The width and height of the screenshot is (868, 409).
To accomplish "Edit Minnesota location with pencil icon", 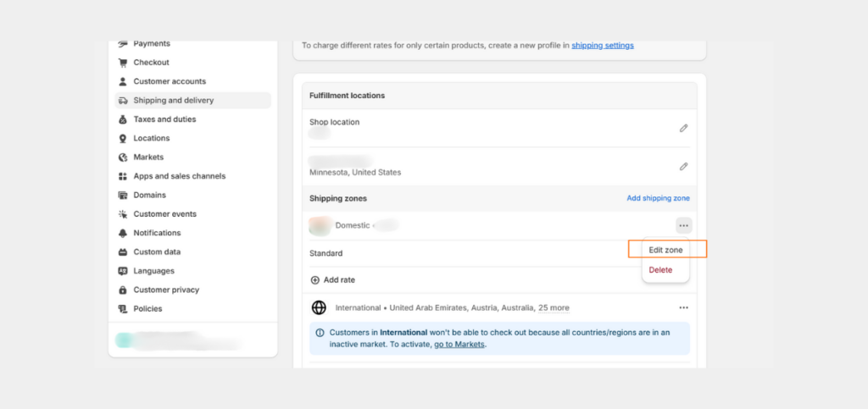I will pos(684,166).
